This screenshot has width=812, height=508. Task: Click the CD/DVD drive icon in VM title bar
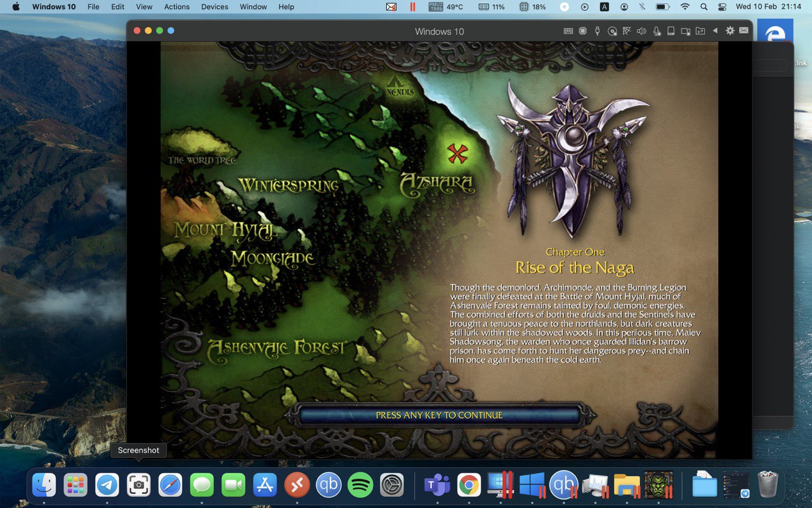click(x=612, y=30)
